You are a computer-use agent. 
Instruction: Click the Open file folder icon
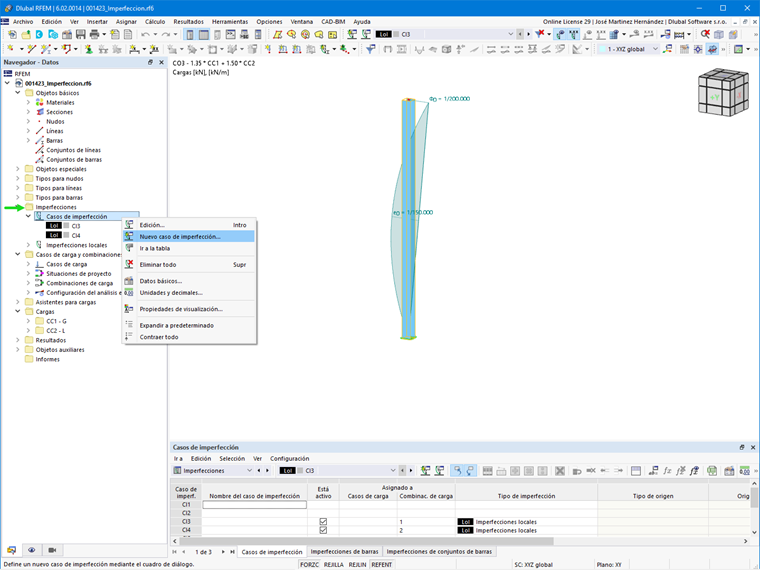(x=25, y=34)
